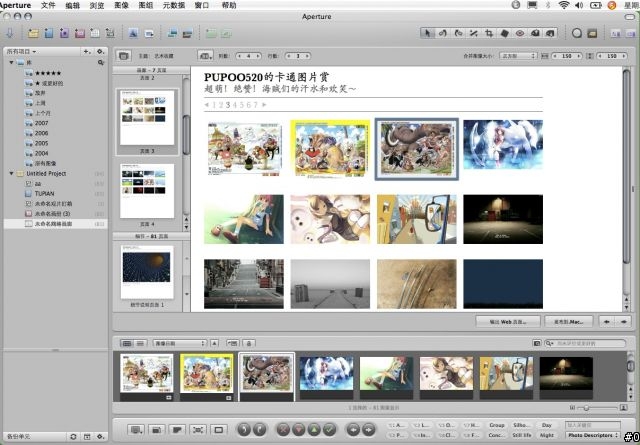Reject image with red X button

pyautogui.click(x=283, y=429)
